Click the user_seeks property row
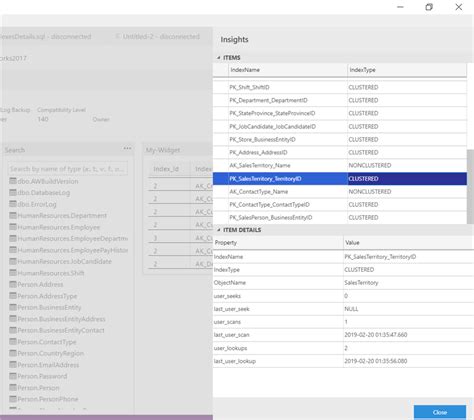Screen dimensions: 474x420 pos(343,296)
